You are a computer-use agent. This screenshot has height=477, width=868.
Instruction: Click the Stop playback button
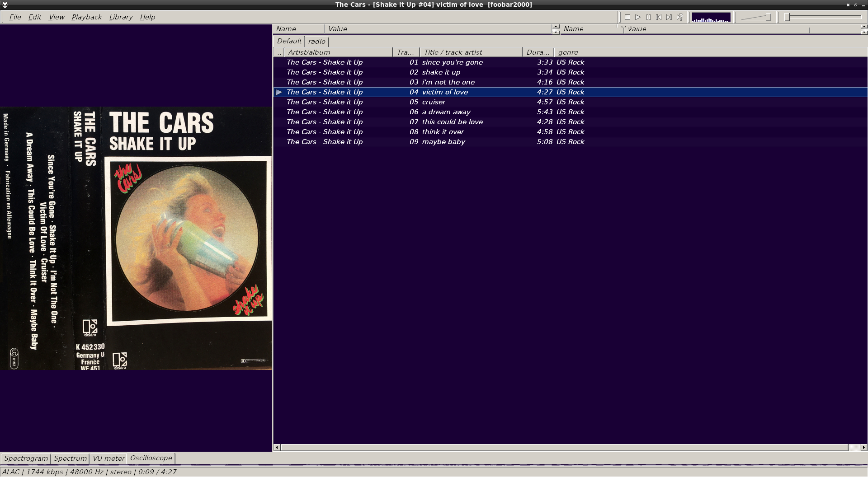pyautogui.click(x=627, y=17)
